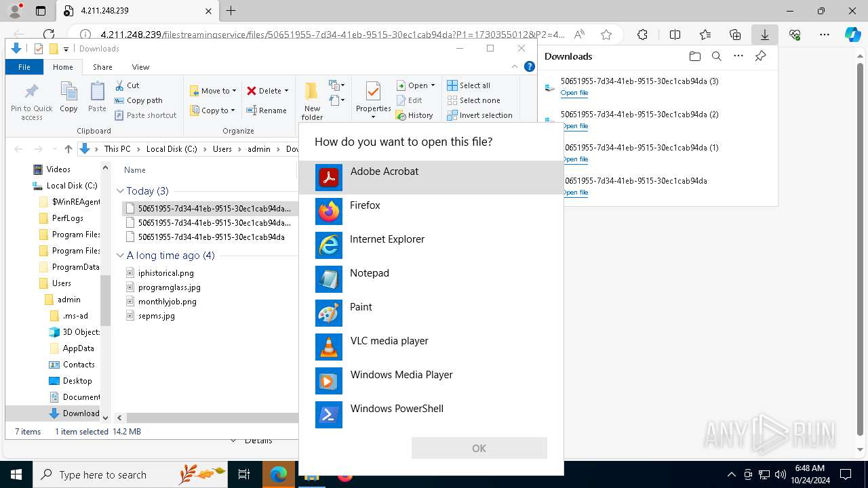The image size is (868, 488).
Task: Switch to the Home ribbon tab
Action: pyautogui.click(x=63, y=67)
